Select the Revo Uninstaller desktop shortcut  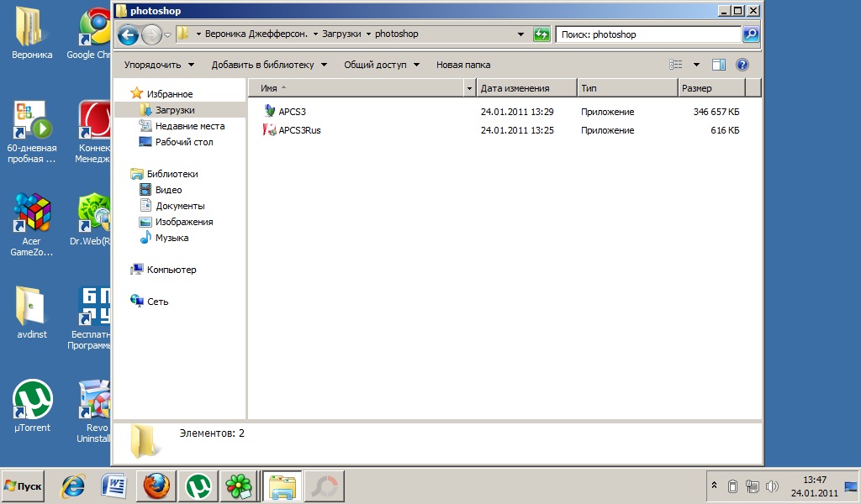point(94,412)
